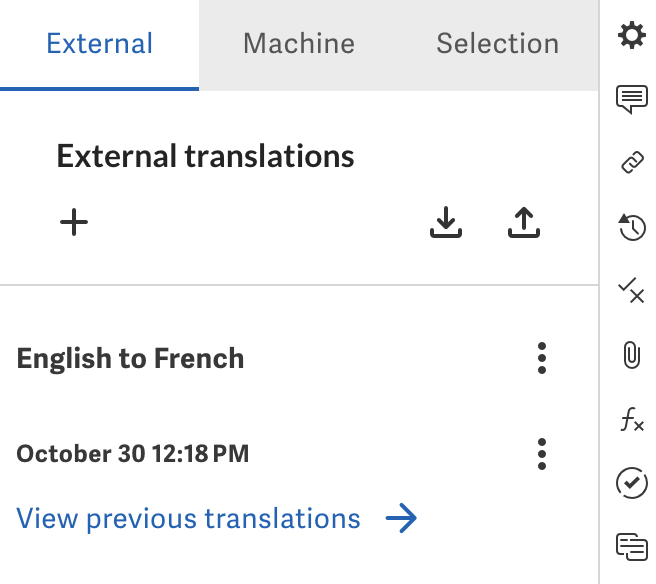The image size is (656, 584).
Task: Select the External tab
Action: click(x=100, y=44)
